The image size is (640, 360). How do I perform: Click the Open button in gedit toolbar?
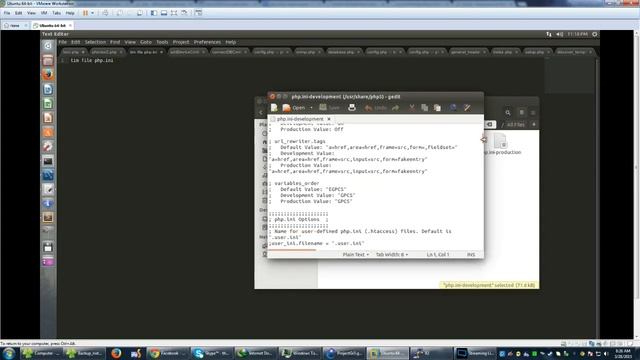tap(294, 108)
